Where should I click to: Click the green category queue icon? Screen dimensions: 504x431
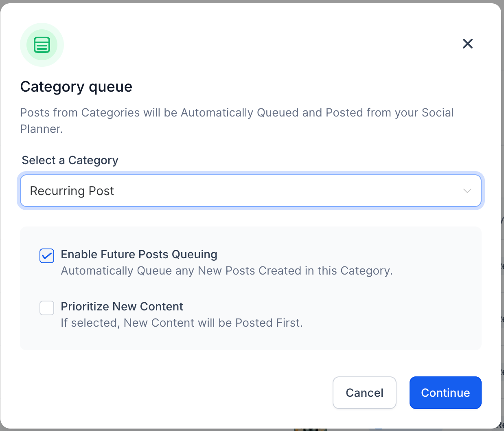coord(42,45)
